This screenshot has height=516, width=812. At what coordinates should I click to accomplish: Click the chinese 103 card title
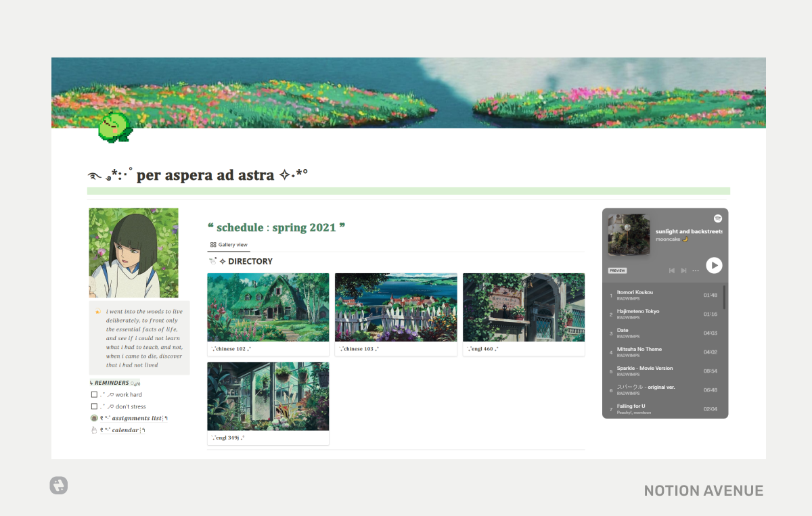pos(359,349)
